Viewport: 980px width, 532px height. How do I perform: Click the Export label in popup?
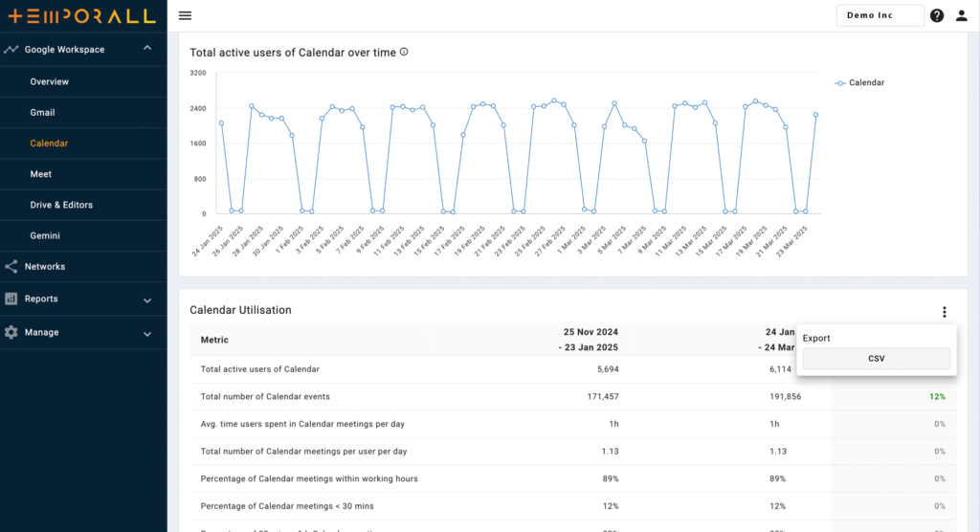tap(816, 338)
